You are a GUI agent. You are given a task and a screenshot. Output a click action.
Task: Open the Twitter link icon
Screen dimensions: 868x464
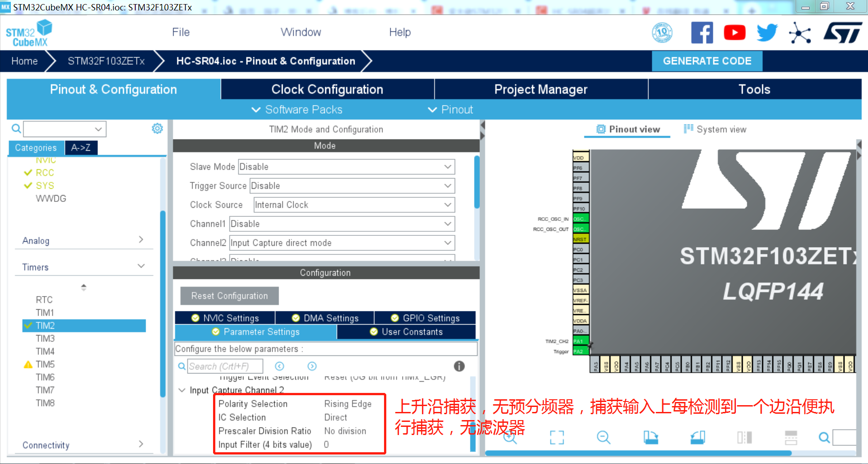pos(767,33)
